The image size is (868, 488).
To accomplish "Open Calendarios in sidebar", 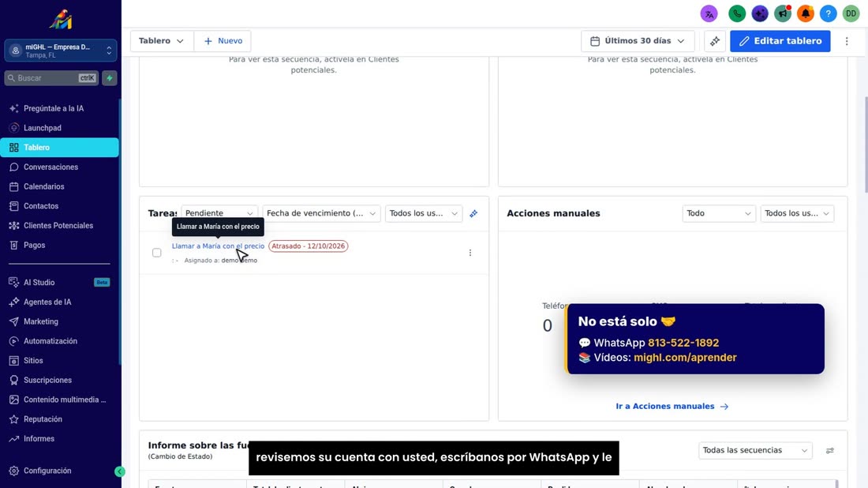I will pos(59,186).
